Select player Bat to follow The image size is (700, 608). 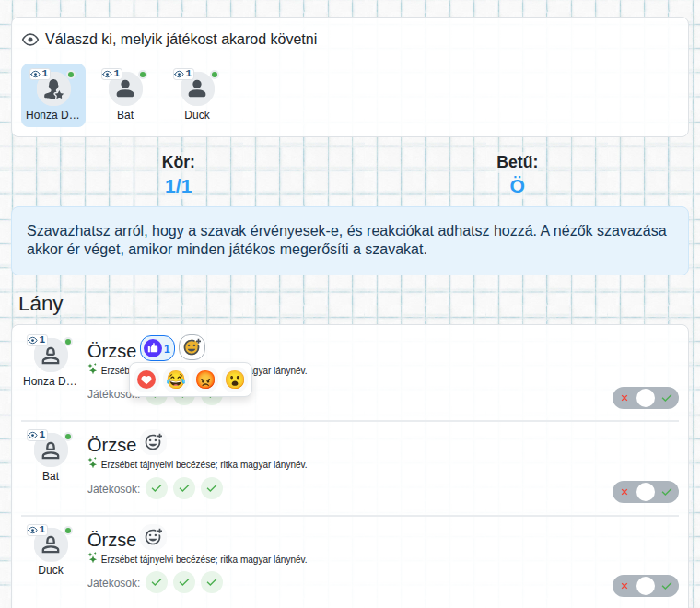tap(125, 95)
